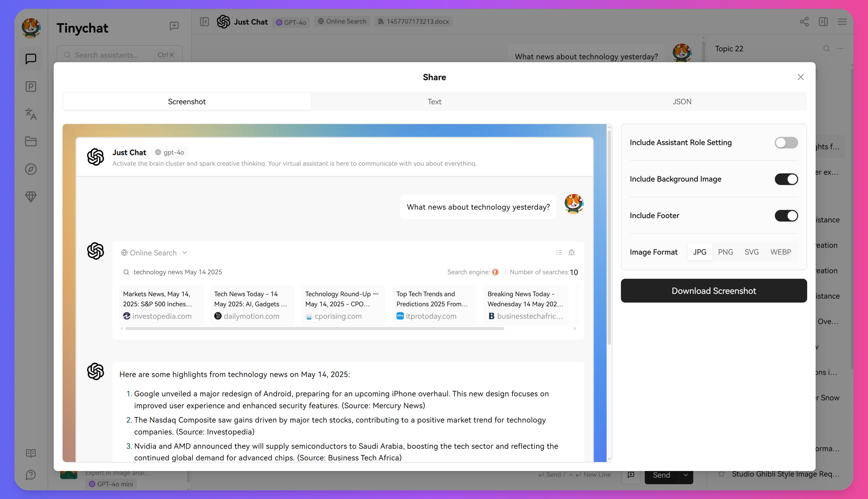
Task: Click the Search assistants input field
Action: click(x=119, y=55)
